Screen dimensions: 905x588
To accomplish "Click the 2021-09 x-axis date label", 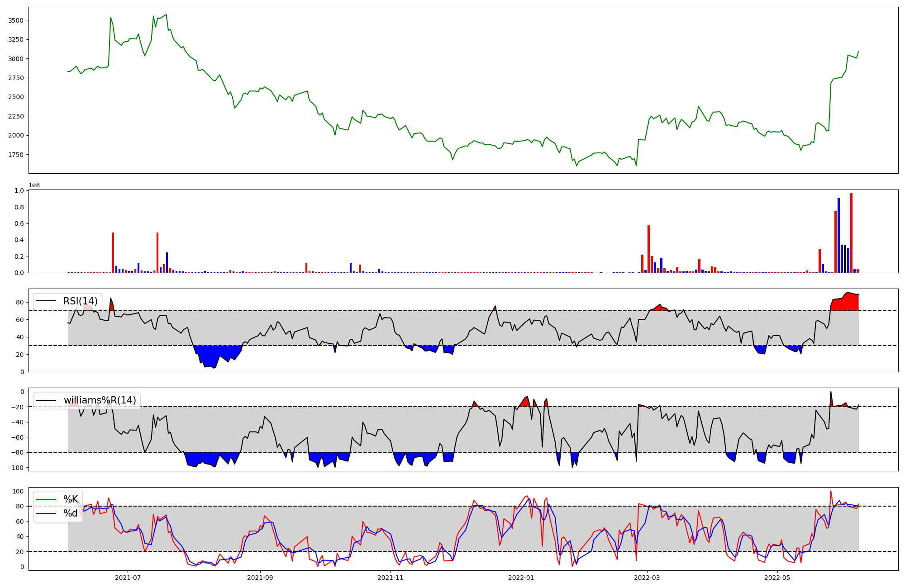I will [260, 578].
